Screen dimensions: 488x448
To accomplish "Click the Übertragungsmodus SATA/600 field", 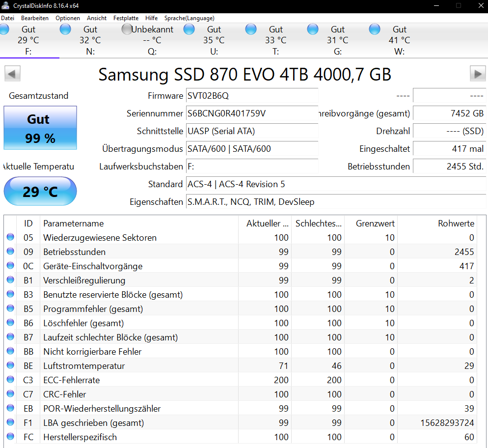I will pos(252,149).
